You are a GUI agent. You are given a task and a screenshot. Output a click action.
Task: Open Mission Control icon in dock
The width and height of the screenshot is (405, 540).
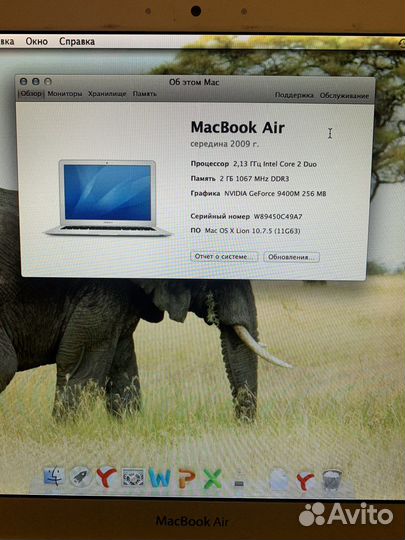133,477
